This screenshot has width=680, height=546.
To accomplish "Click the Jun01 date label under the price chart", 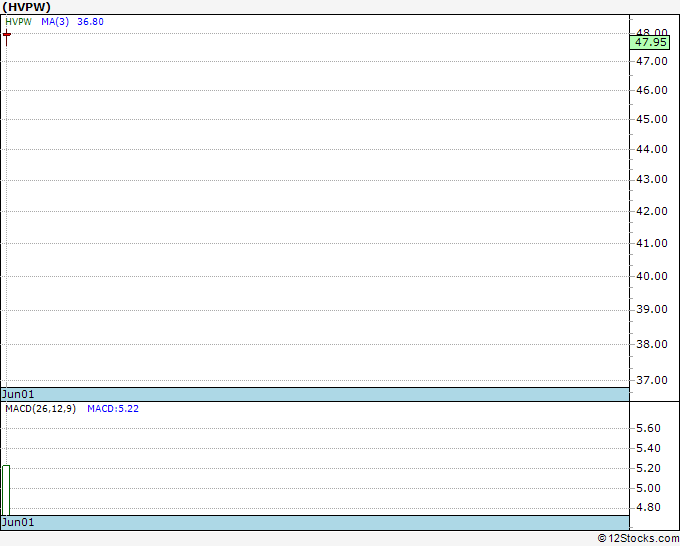I will point(18,394).
